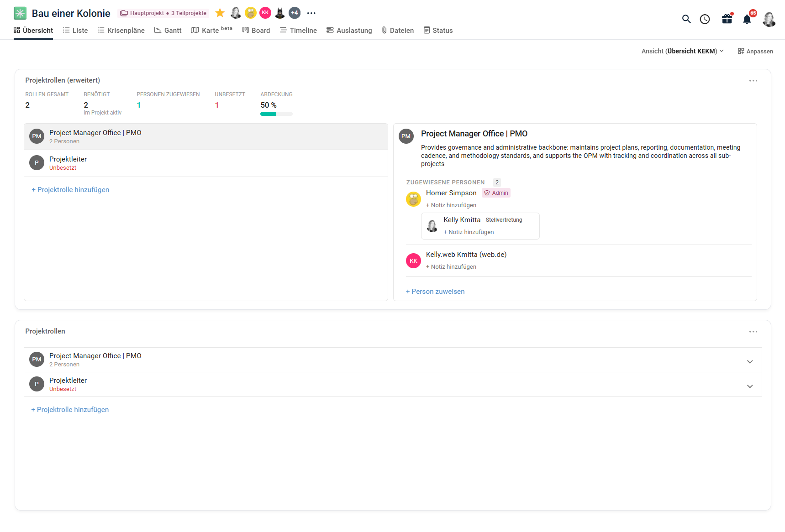Click PM badge in lower Projektrollen list
This screenshot has height=532, width=785.
(37, 360)
